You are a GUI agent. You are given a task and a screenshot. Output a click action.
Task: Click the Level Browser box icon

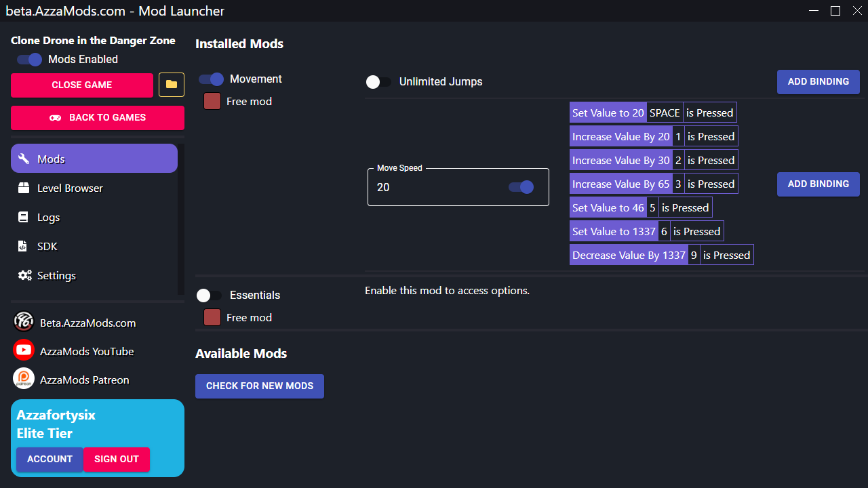pyautogui.click(x=24, y=188)
